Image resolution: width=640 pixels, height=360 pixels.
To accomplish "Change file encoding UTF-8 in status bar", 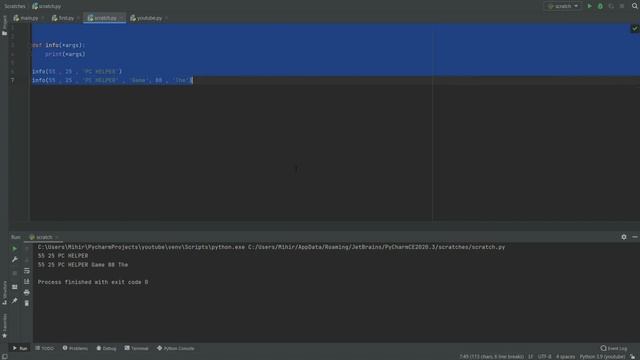I will [544, 357].
